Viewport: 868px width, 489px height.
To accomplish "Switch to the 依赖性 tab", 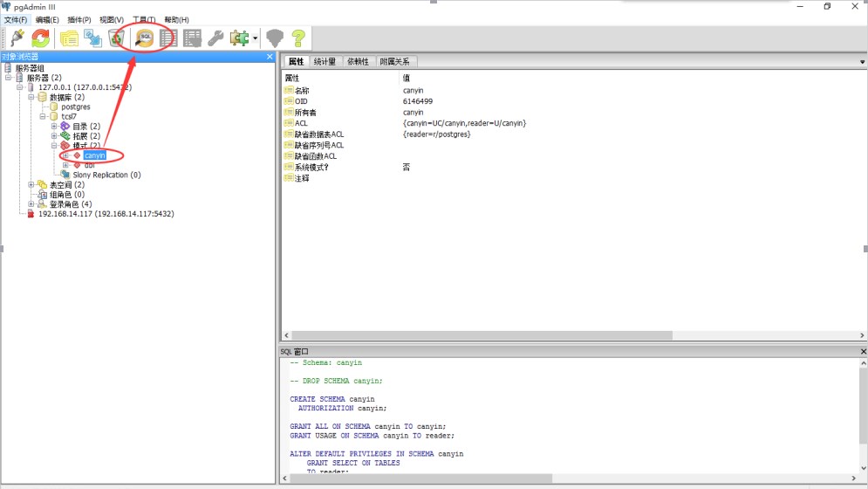I will pyautogui.click(x=358, y=61).
